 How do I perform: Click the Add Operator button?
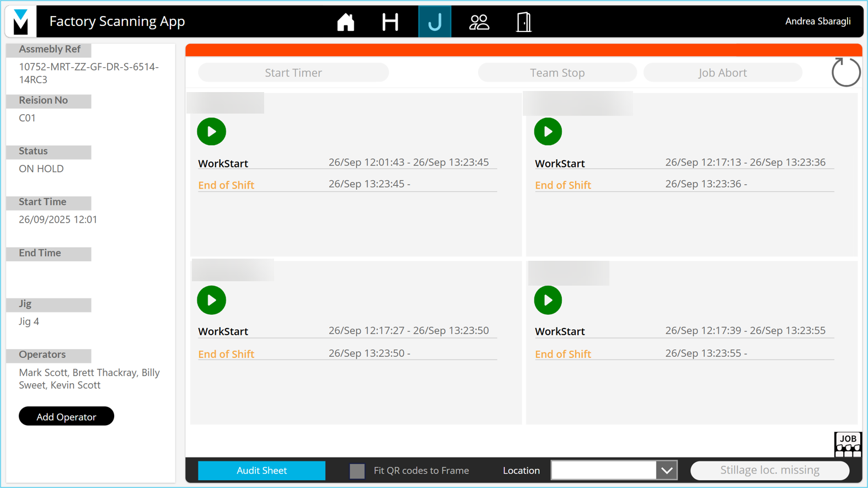(66, 416)
